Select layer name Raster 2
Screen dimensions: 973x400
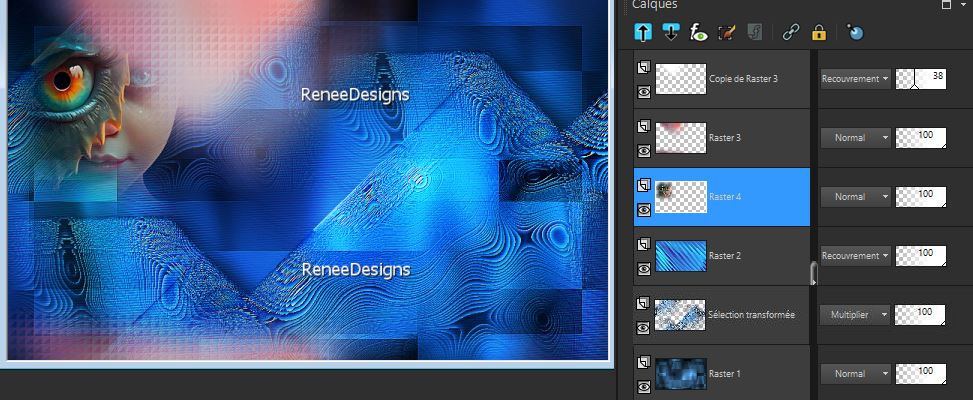tap(725, 256)
